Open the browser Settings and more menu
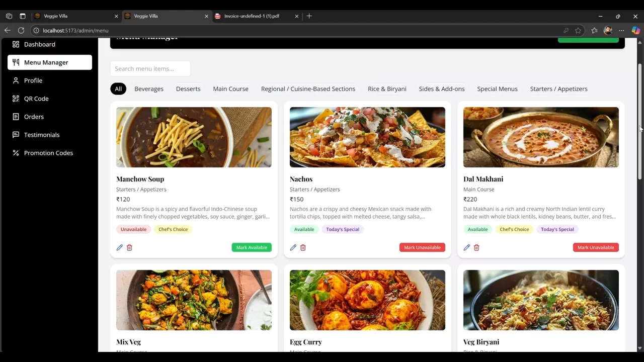Viewport: 644px width, 362px height. (621, 31)
